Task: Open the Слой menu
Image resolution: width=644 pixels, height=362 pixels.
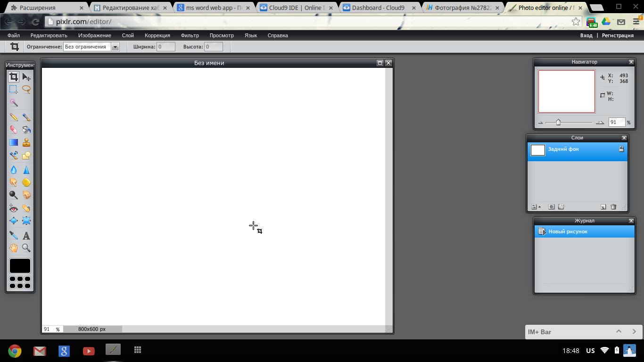Action: [128, 35]
